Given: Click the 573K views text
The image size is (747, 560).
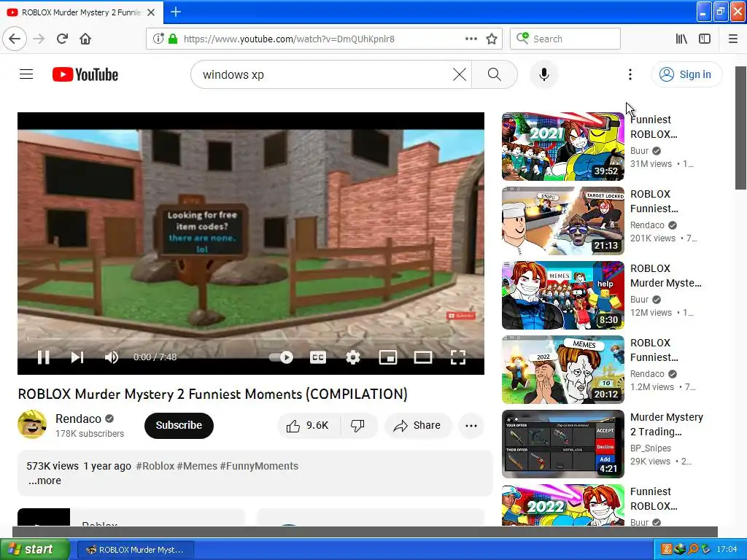Looking at the screenshot, I should point(53,466).
